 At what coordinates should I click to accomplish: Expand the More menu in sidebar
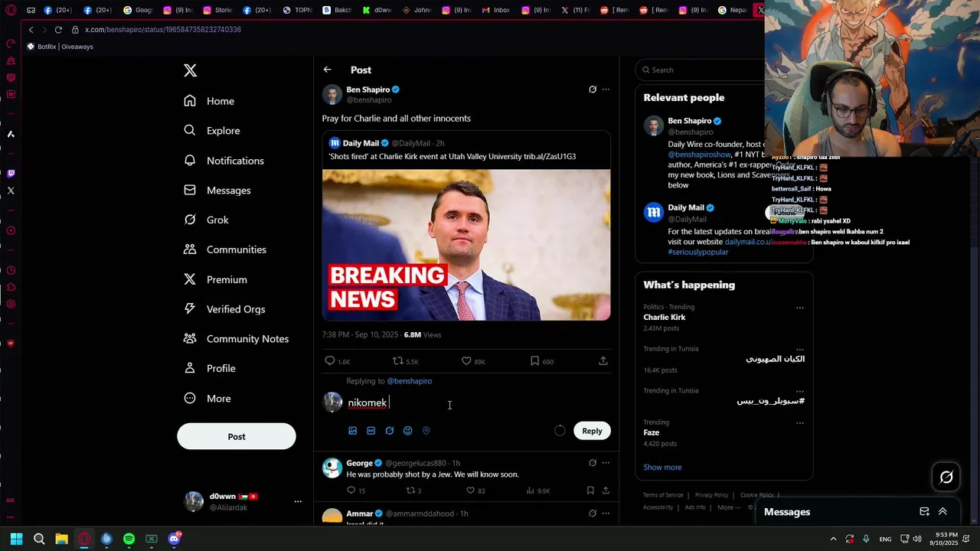[x=207, y=399]
